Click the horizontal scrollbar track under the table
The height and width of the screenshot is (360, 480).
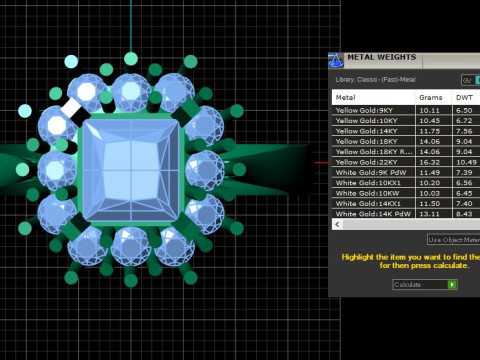(x=411, y=224)
